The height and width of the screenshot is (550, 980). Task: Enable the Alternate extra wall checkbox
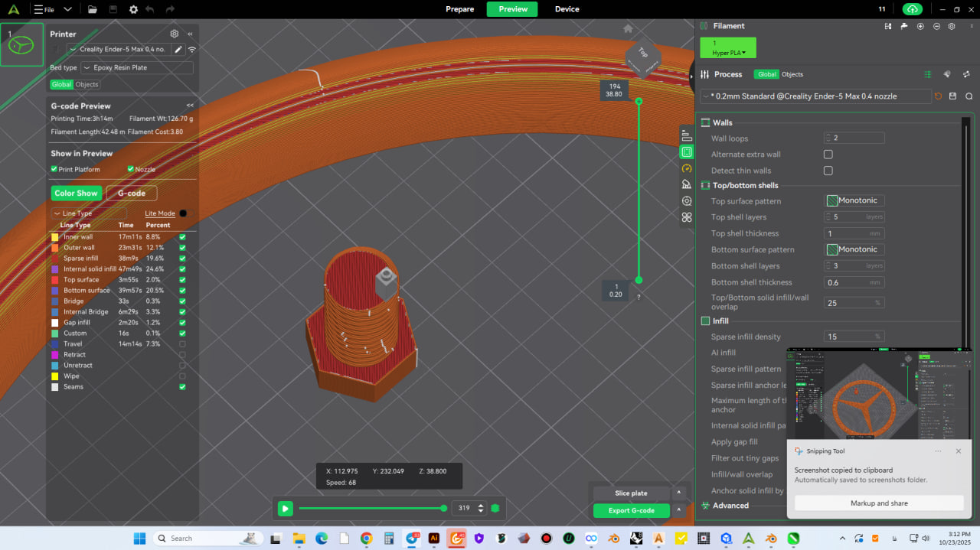click(x=828, y=155)
